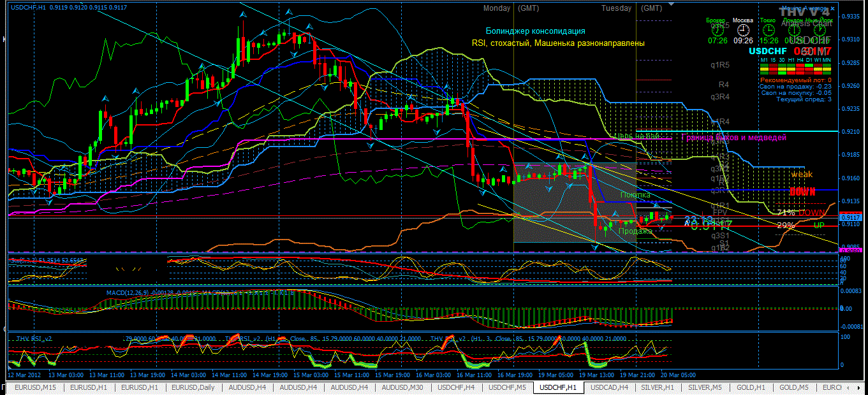
Task: Select the magenta 'Граница быков и медведей' line label
Action: 733,137
